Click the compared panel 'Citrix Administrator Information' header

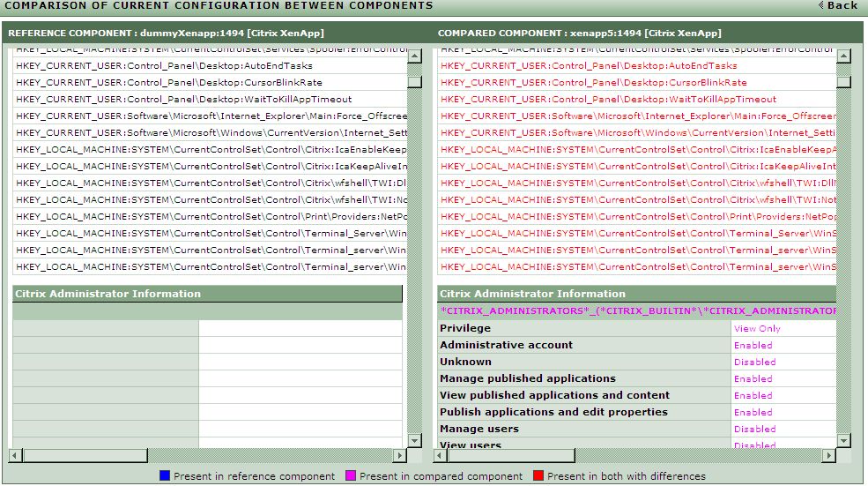[636, 294]
